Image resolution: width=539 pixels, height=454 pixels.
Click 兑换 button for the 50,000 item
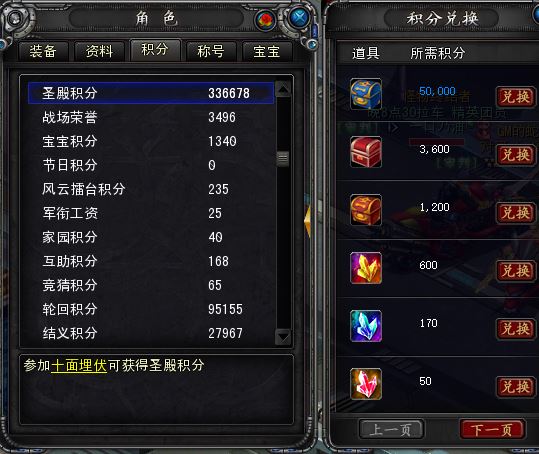tap(515, 97)
